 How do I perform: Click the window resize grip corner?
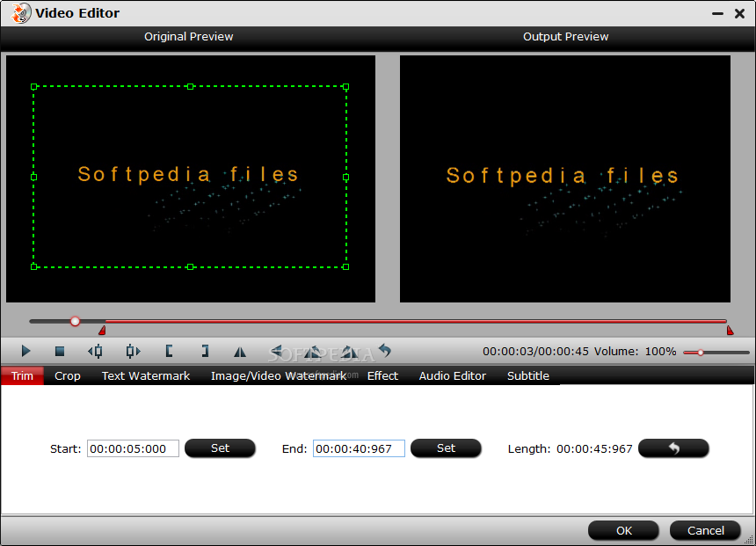(749, 540)
